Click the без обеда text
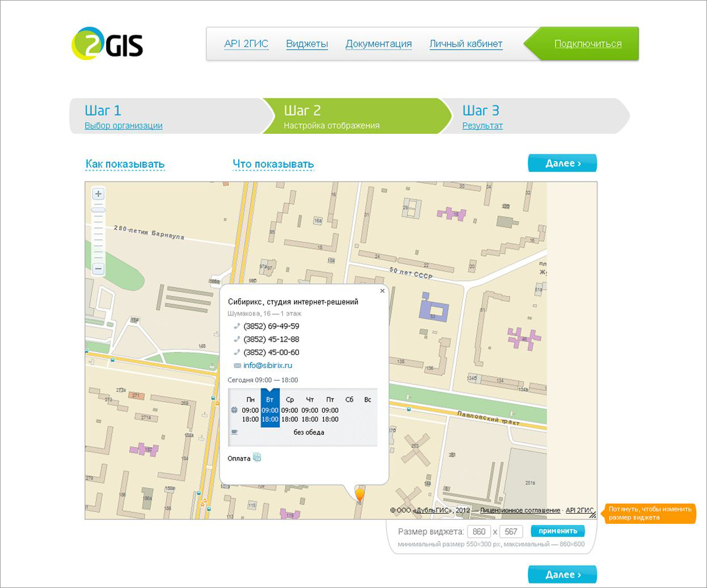This screenshot has height=588, width=707. pos(309,432)
